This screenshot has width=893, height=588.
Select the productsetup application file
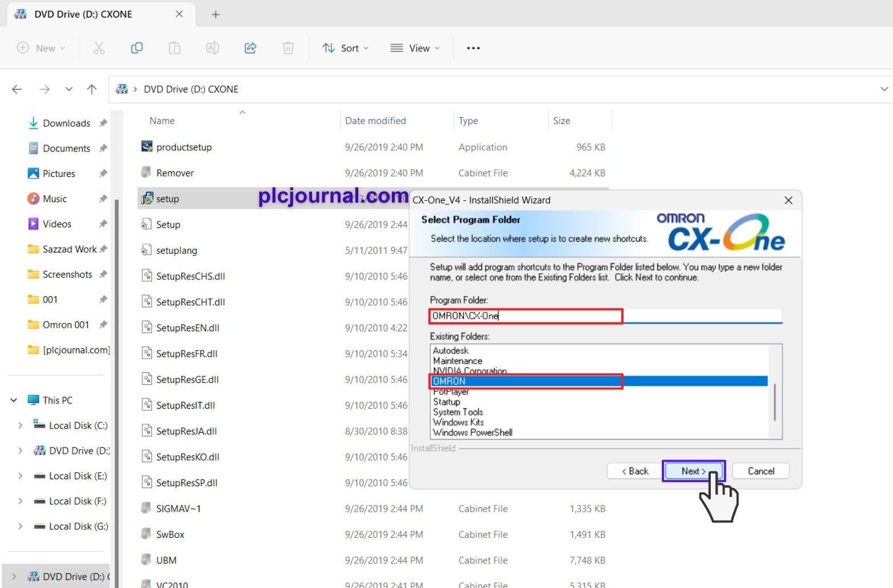tap(184, 147)
